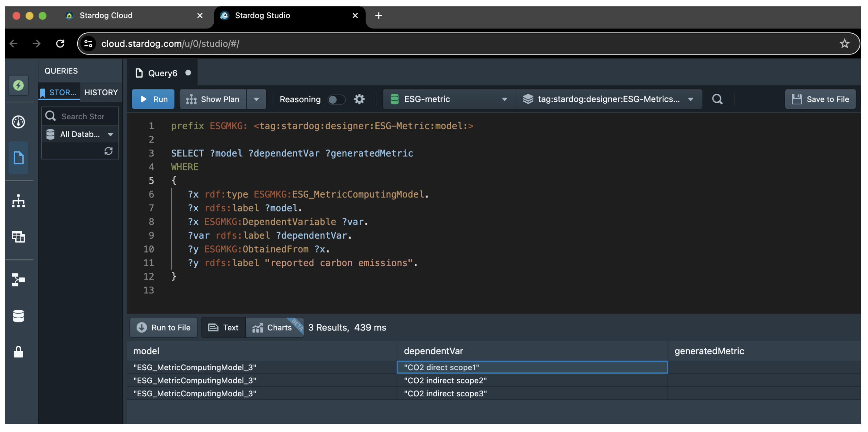
Task: Open the security lock icon in sidebar
Action: [x=18, y=352]
